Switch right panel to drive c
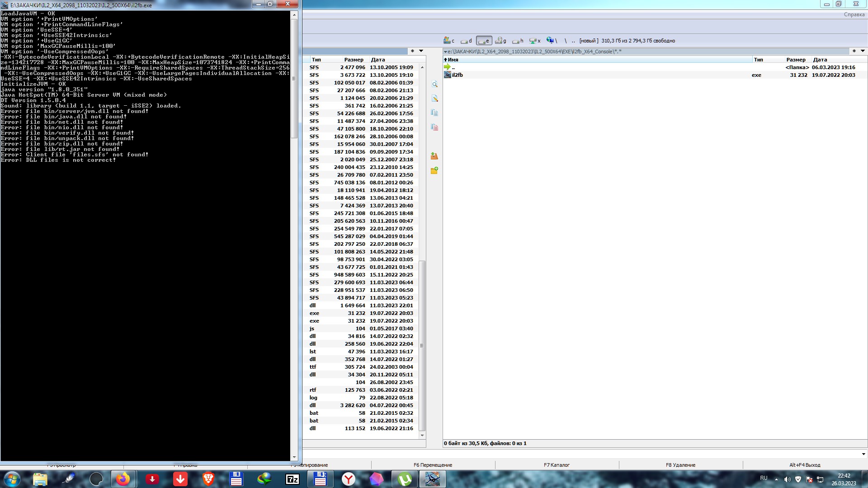868x488 pixels. coord(449,41)
